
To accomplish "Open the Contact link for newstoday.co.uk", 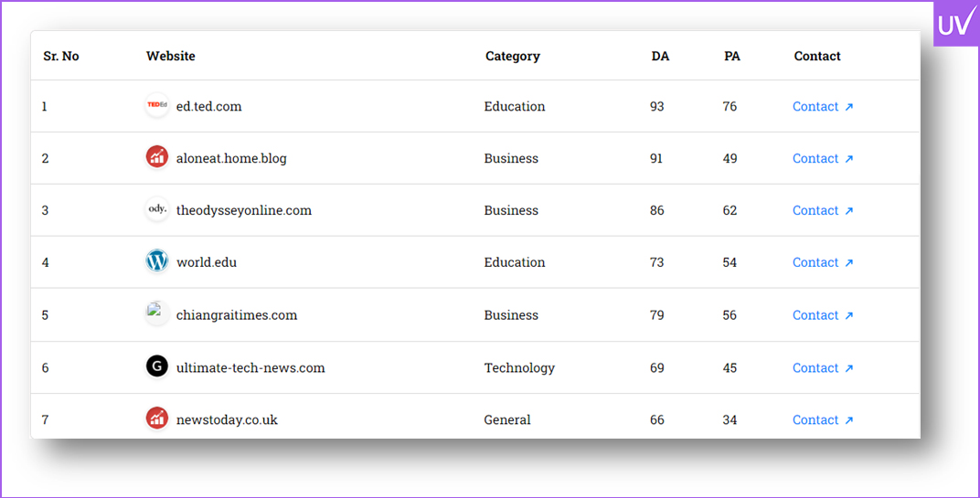I will pyautogui.click(x=822, y=420).
